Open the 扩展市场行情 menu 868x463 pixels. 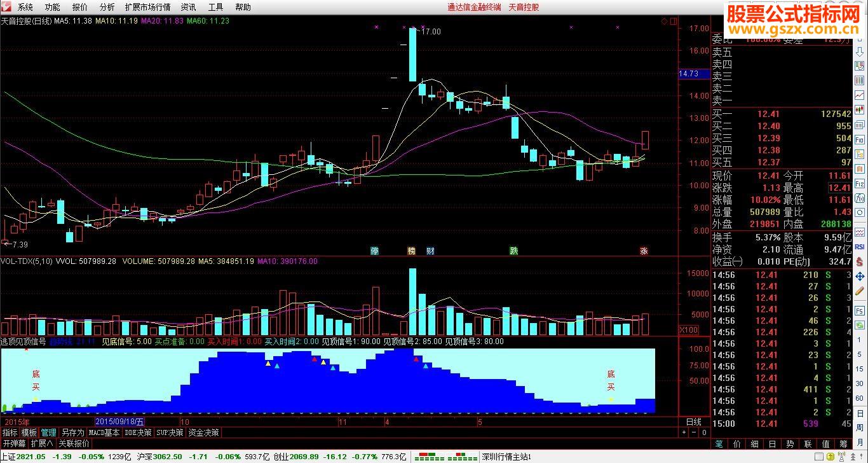click(x=148, y=7)
